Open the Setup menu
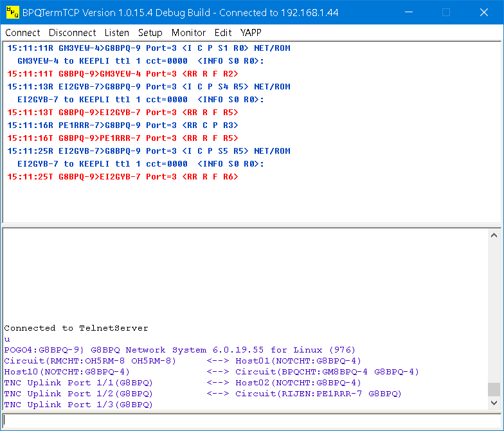The image size is (504, 431). coord(150,33)
